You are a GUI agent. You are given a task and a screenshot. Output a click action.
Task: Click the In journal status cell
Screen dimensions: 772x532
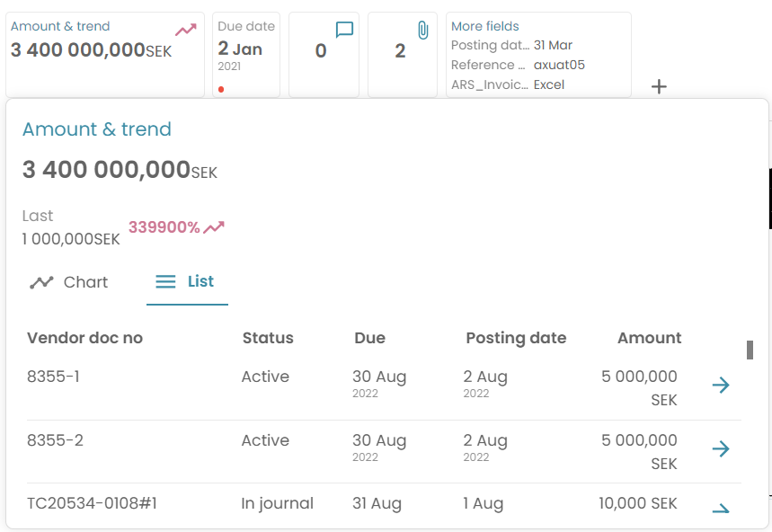[277, 504]
